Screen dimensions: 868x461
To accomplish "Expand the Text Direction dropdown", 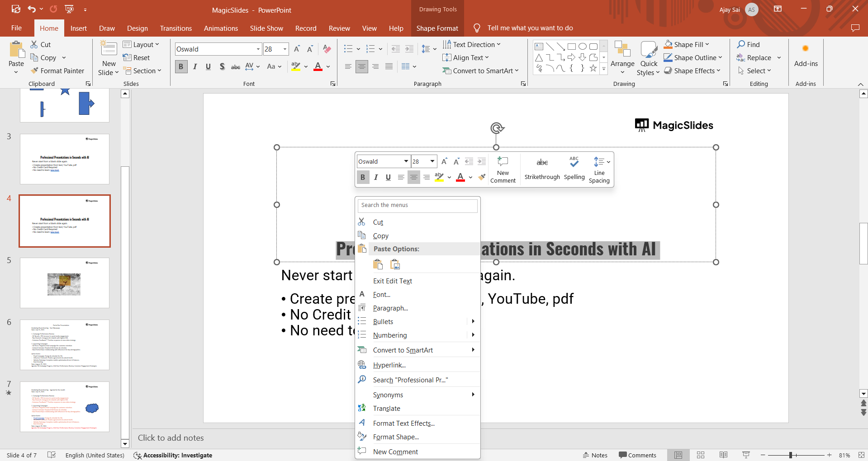I will [x=471, y=44].
